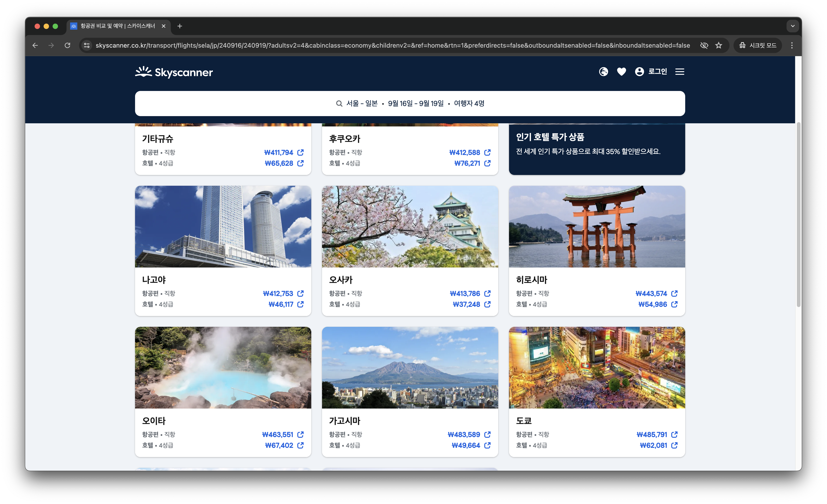Click external link icon beside ₩49,664
Image resolution: width=827 pixels, height=504 pixels.
(487, 445)
